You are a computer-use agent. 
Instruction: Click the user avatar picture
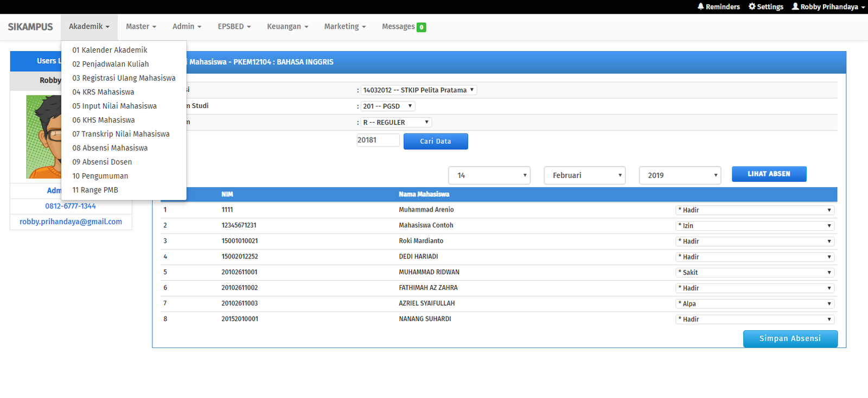[x=44, y=137]
